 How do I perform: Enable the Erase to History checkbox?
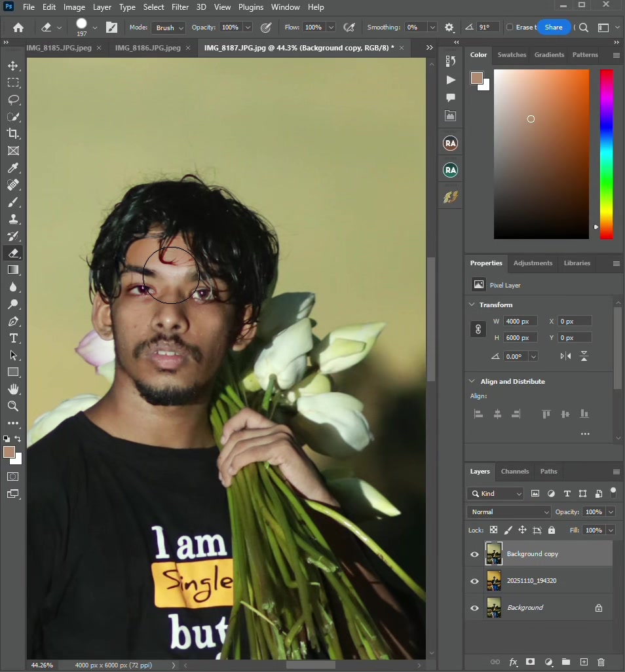[x=510, y=27]
